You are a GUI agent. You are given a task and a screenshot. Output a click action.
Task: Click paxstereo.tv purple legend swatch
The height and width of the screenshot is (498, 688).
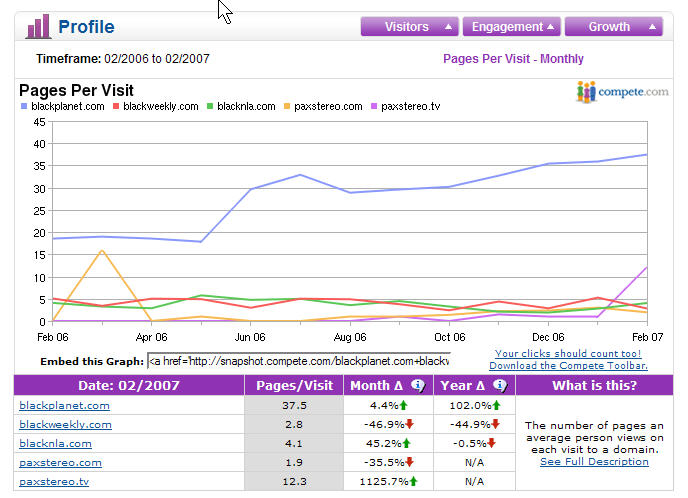[x=374, y=106]
